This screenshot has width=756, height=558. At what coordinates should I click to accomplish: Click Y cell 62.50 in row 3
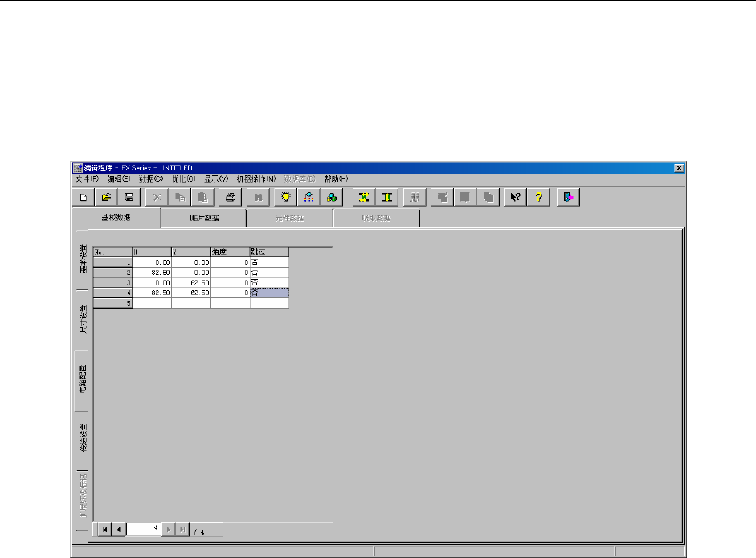click(191, 282)
